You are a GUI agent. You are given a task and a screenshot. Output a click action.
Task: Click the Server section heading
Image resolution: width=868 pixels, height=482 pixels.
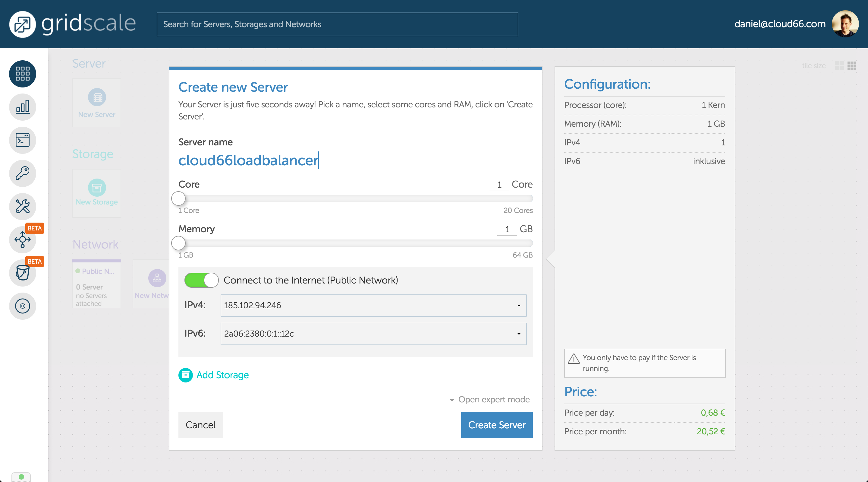(89, 63)
